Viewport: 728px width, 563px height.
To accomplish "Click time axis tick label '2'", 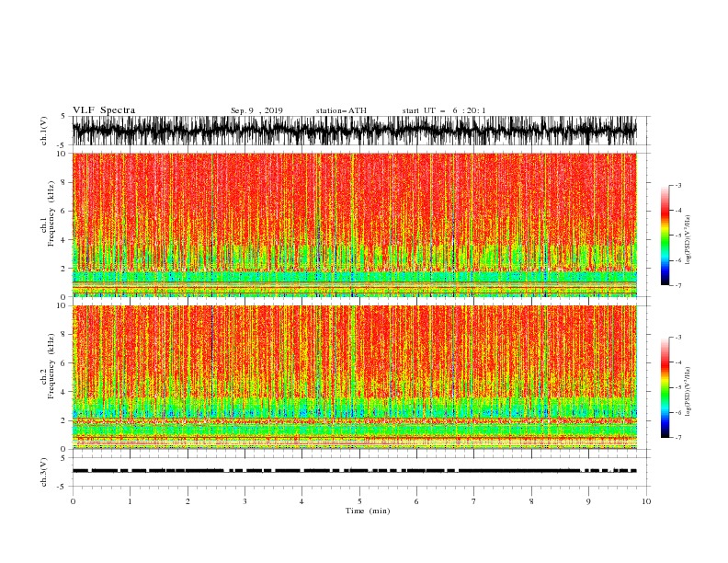I will tap(188, 501).
